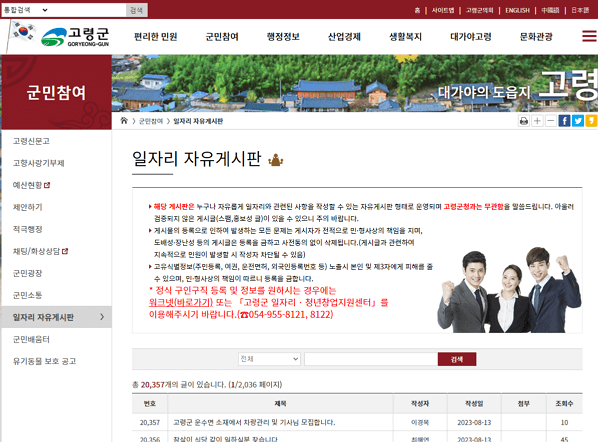Open 제안하기 in sidebar
The image size is (598, 442).
click(27, 207)
